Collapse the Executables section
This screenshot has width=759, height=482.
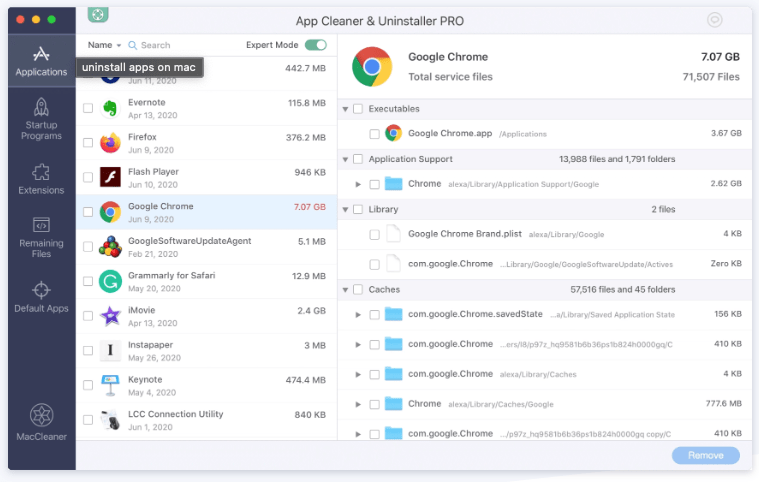pyautogui.click(x=345, y=109)
